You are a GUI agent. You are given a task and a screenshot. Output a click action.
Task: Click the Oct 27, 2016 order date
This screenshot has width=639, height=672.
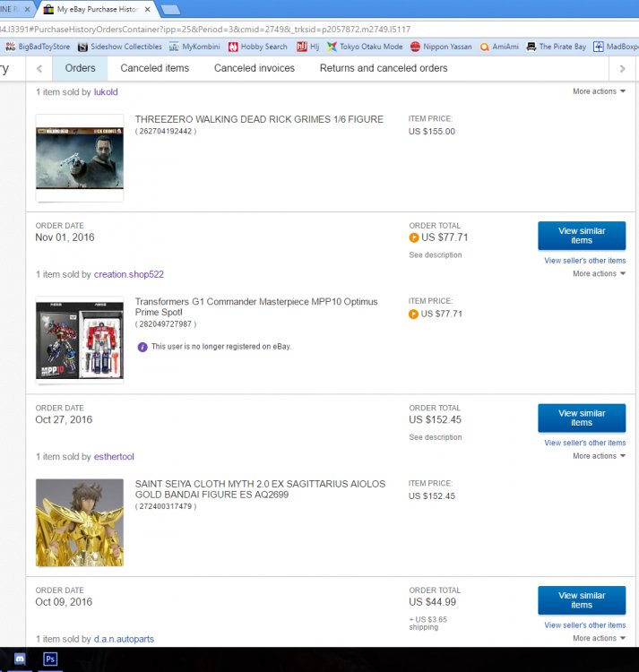64,419
